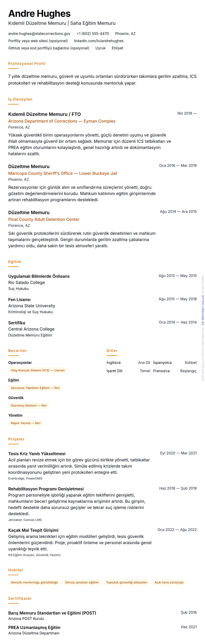Screen dimensions: 205x644
Task: Click the GitHub or code portfolio link text
Action: (49, 48)
